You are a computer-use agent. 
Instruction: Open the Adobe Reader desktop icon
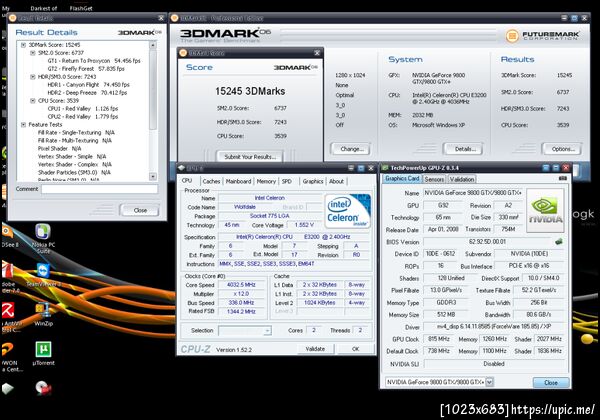click(x=8, y=278)
